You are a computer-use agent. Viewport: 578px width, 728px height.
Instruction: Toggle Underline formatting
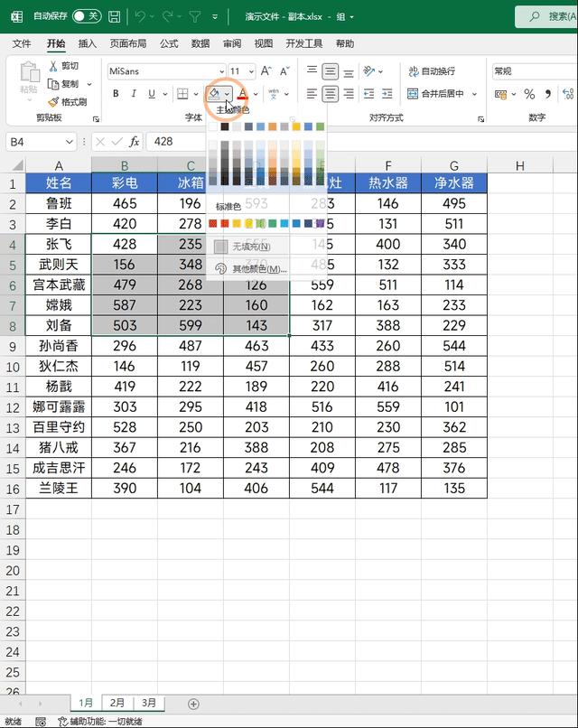point(152,94)
